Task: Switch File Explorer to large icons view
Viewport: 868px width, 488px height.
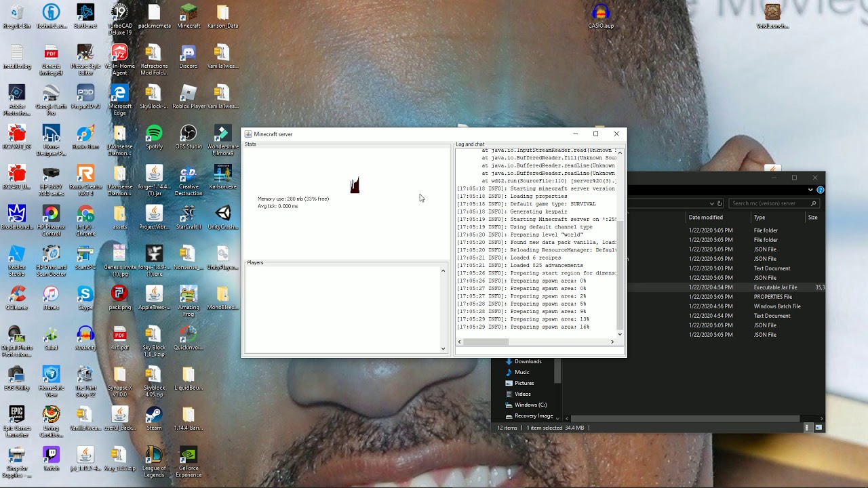Action: (x=818, y=428)
